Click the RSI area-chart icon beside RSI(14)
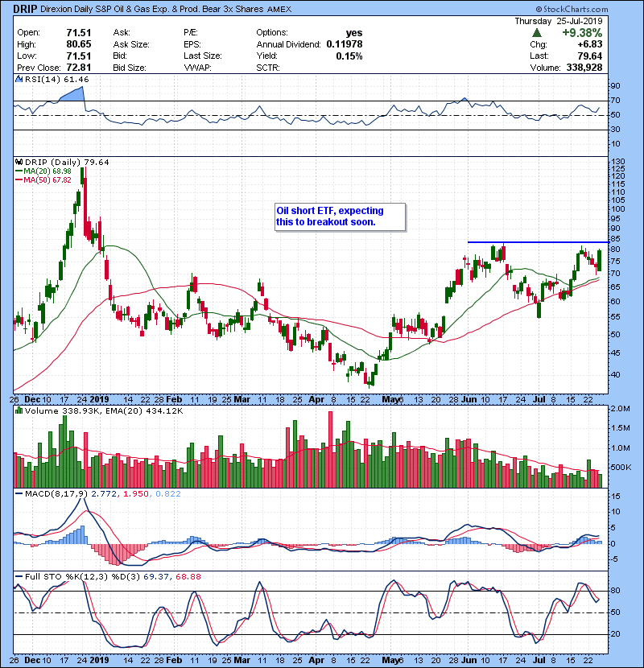The height and width of the screenshot is (668, 644). [19, 79]
